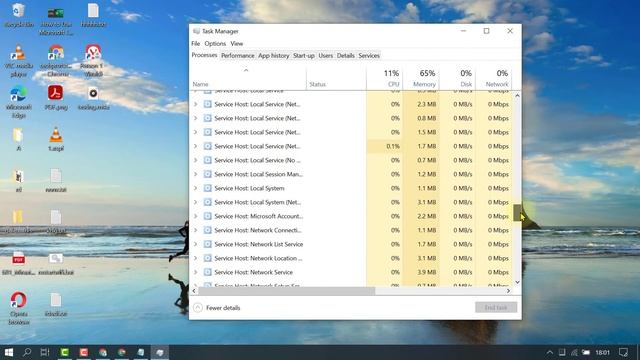This screenshot has height=360, width=640.
Task: Click the Status column header
Action: click(336, 78)
